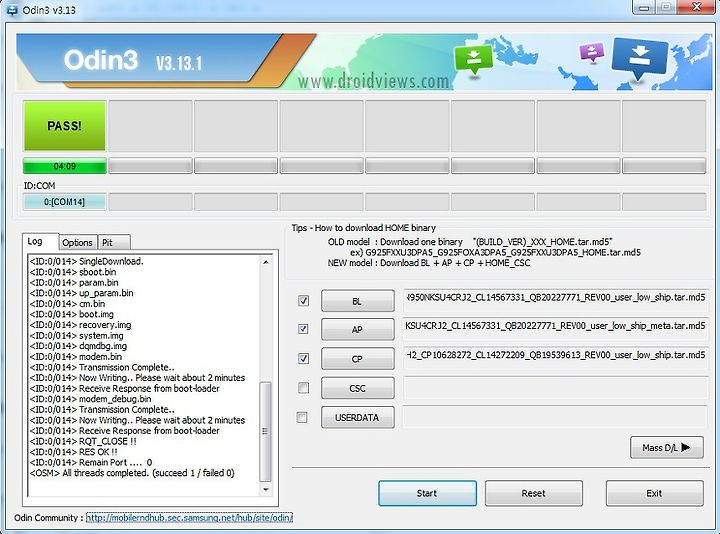Click the Odin3 app icon in title bar
The width and height of the screenshot is (720, 534).
coord(10,10)
